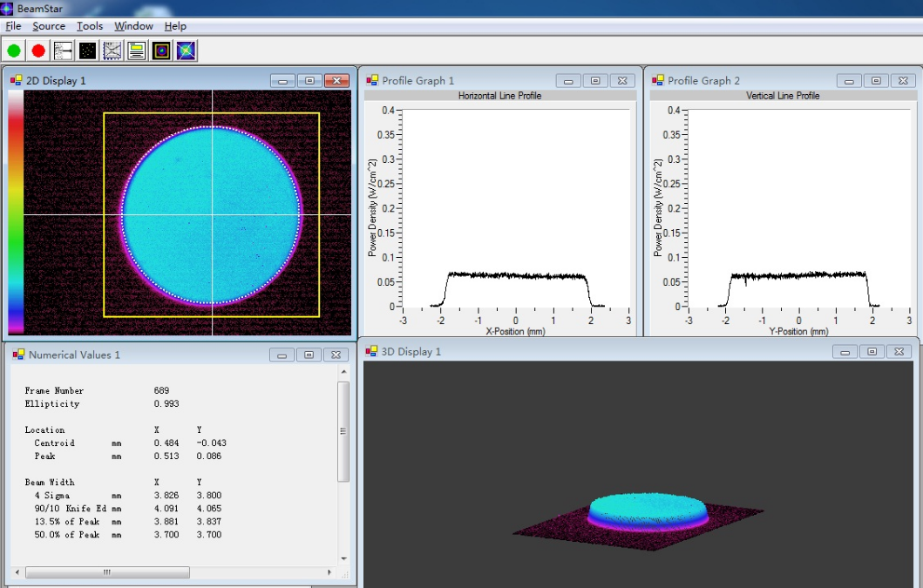This screenshot has height=588, width=923.
Task: Open the numerical values report toolbar icon
Action: pyautogui.click(x=137, y=51)
